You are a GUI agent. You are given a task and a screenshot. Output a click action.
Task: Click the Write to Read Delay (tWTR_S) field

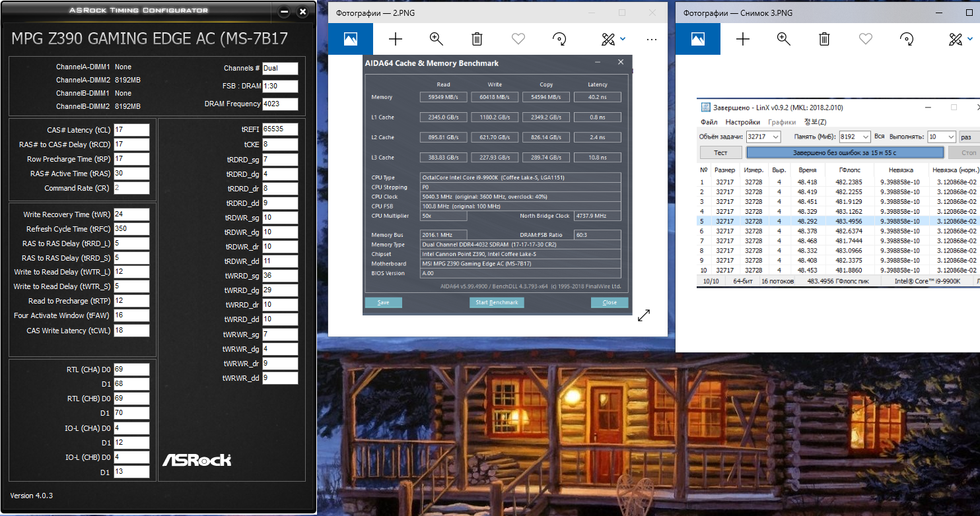(131, 286)
